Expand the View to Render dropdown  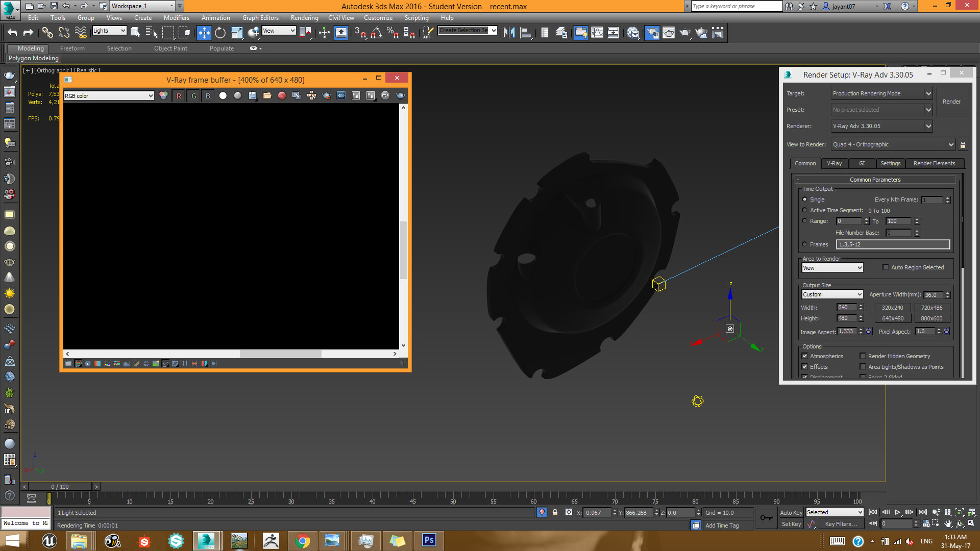click(951, 144)
